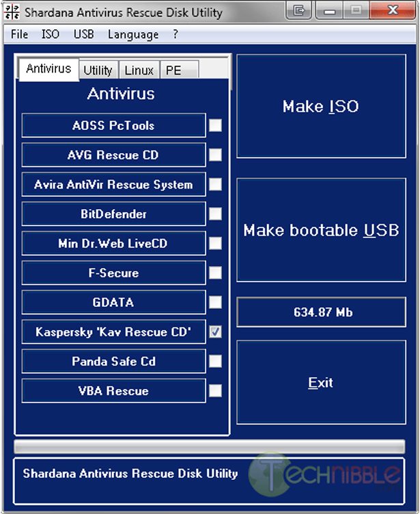
Task: Click the GDATA button
Action: 113,302
